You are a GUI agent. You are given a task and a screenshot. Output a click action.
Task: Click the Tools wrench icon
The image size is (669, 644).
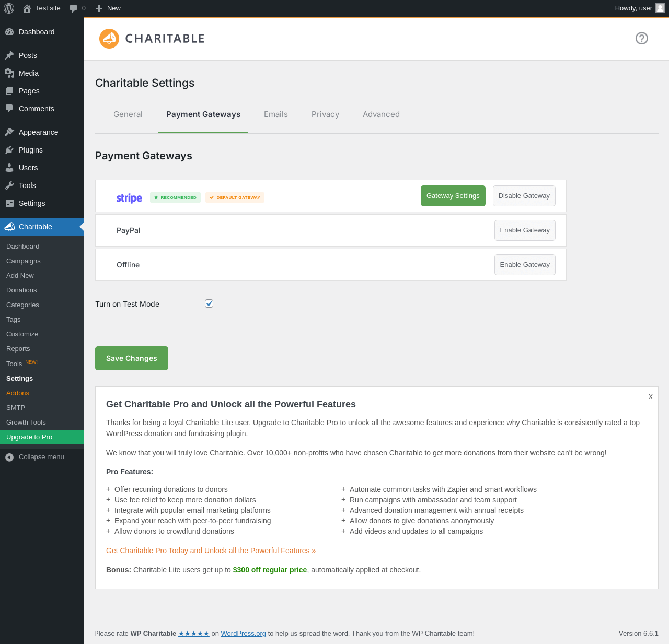9,185
